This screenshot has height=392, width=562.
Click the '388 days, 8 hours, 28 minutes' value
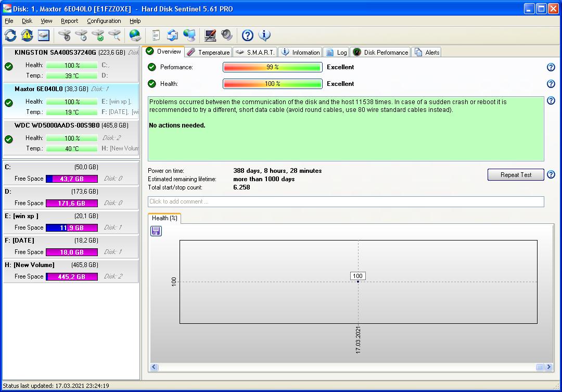pos(277,171)
